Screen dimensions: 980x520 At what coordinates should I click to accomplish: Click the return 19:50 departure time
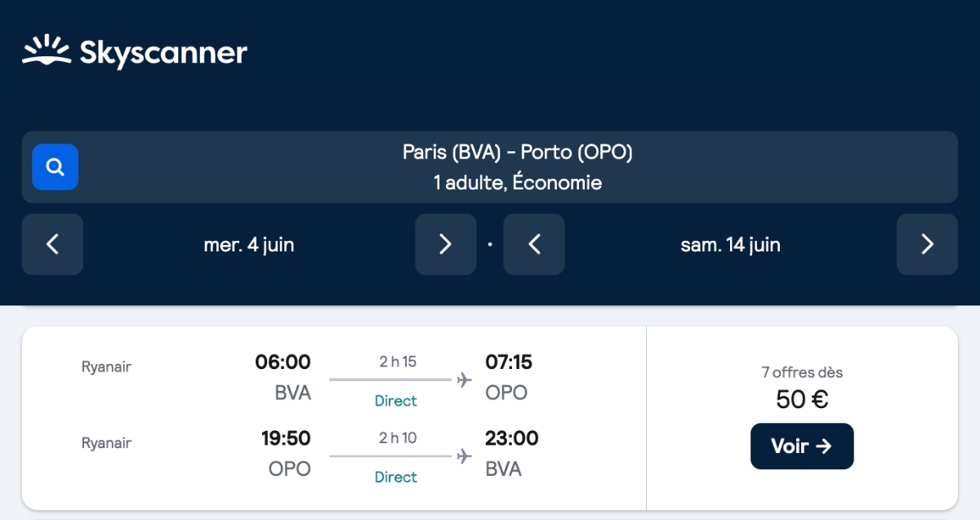click(x=286, y=438)
